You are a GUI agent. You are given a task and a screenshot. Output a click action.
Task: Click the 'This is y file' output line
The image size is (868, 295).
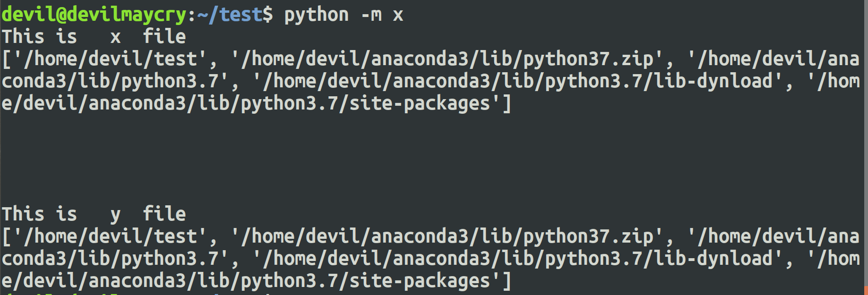(94, 214)
